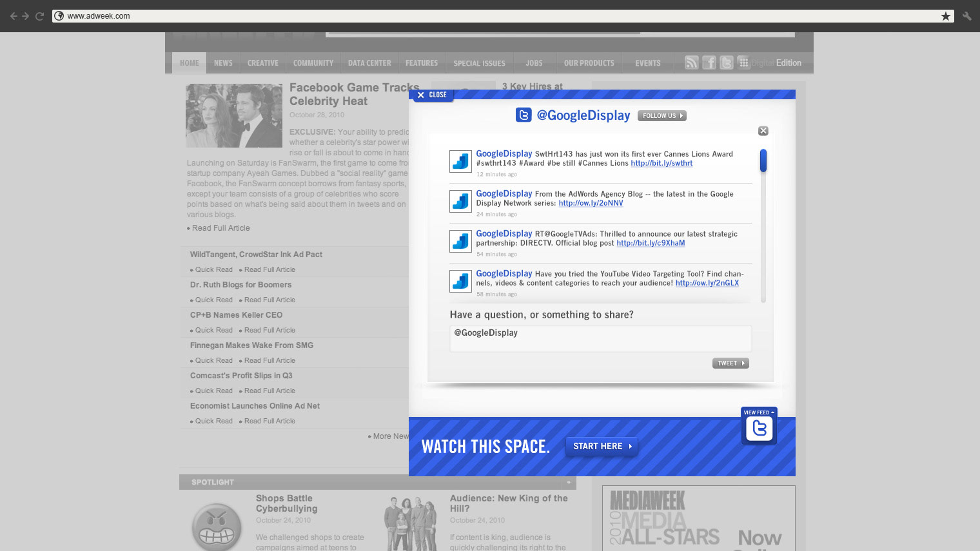Open the http://ow.ly/2nGLX link
Viewport: 980px width, 551px height.
point(707,283)
